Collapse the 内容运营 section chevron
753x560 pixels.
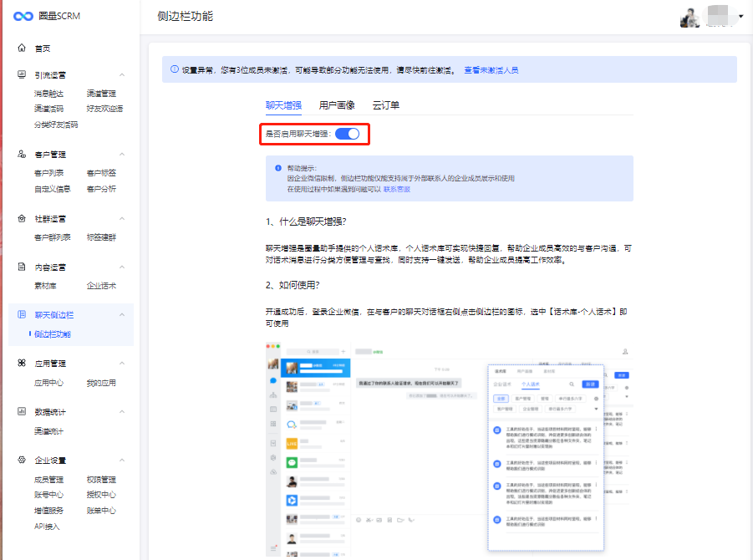pos(122,267)
